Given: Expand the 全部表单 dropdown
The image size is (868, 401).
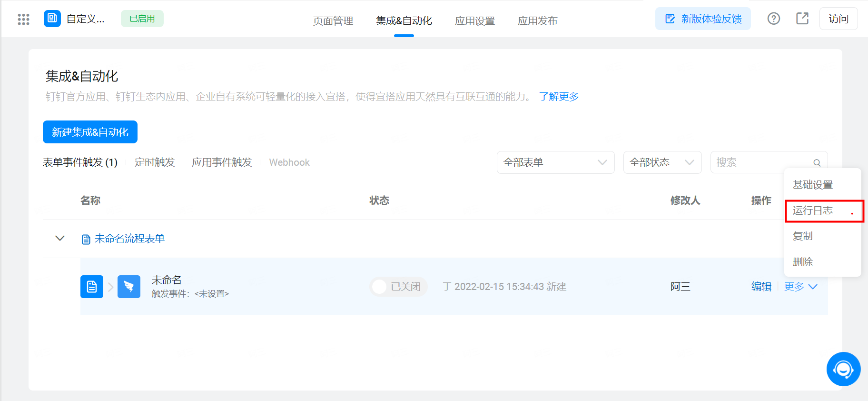Looking at the screenshot, I should coord(555,162).
